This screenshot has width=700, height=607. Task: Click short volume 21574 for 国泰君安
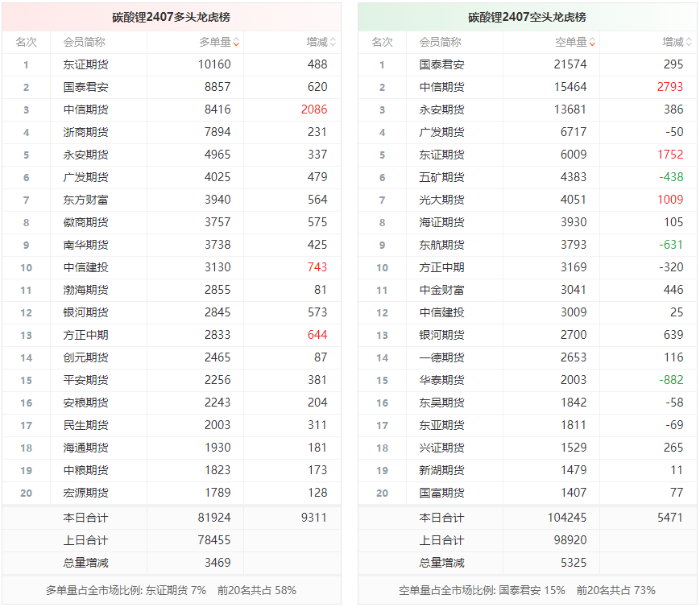tap(570, 64)
